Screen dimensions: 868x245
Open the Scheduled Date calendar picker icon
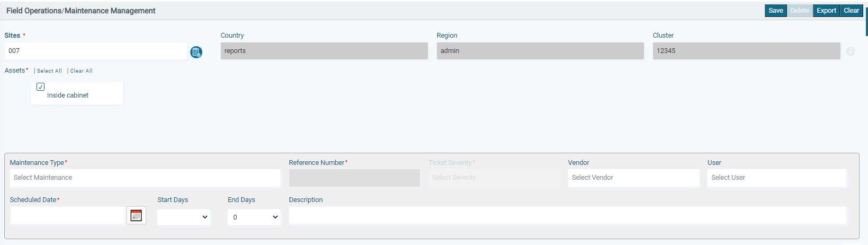coord(136,215)
